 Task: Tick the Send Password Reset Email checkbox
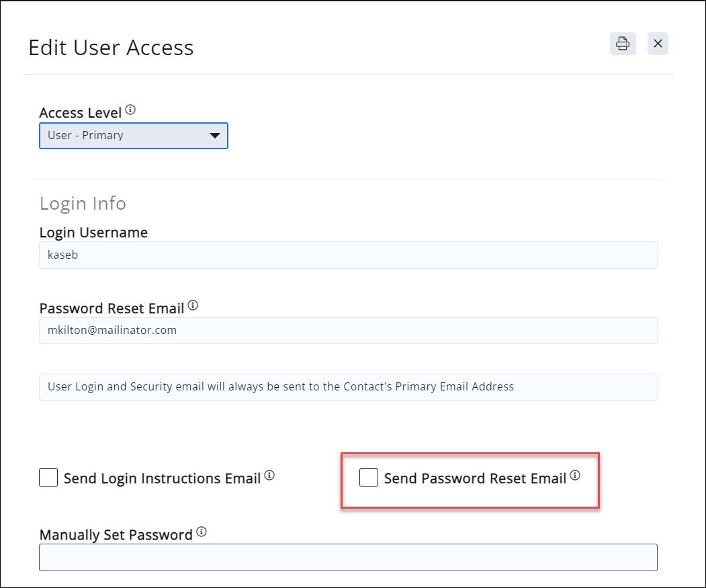[x=369, y=478]
